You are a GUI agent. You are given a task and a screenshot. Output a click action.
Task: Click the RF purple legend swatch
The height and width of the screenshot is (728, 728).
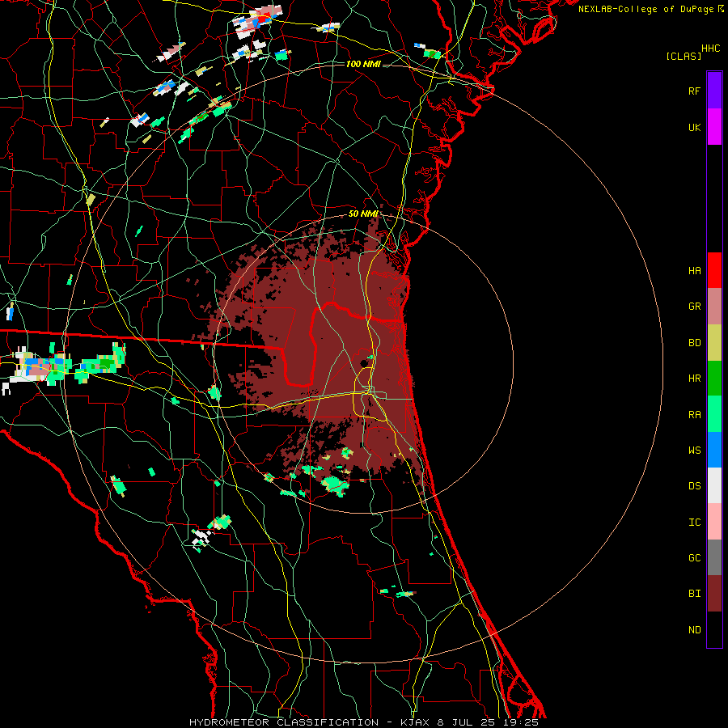[x=714, y=91]
